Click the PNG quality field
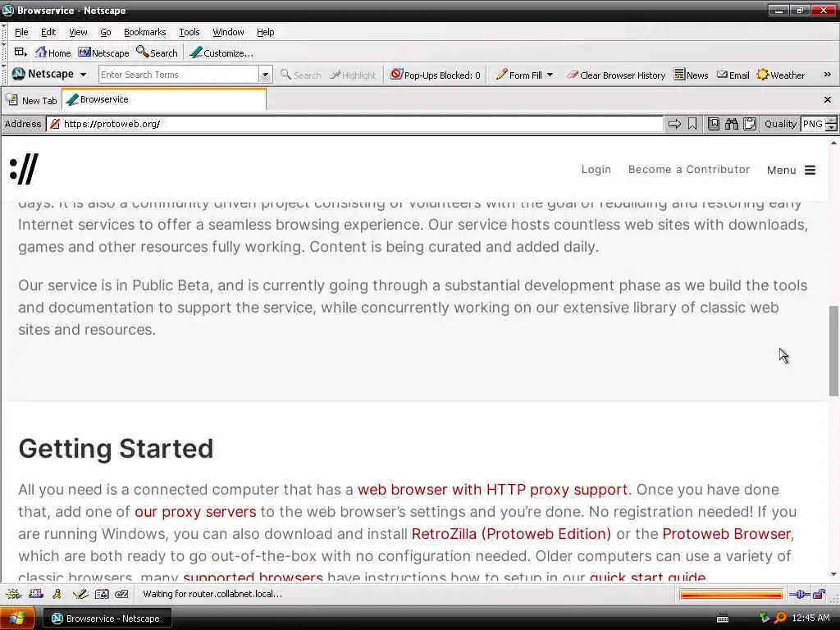 pos(812,124)
